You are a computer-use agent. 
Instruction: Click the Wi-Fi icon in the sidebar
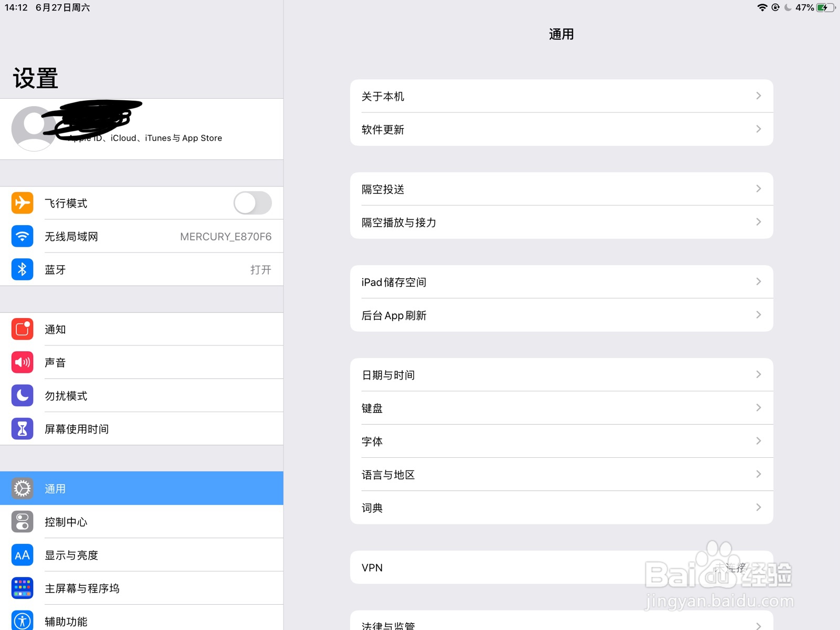(x=22, y=236)
